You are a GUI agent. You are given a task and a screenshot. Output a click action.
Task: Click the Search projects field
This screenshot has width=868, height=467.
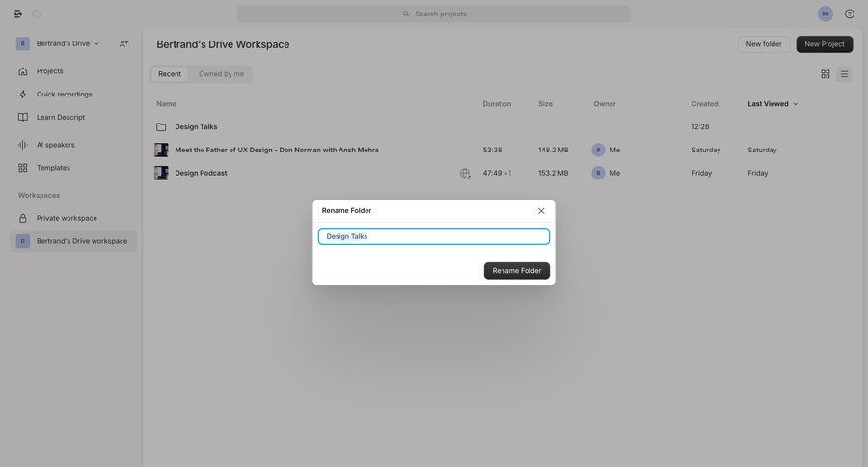[x=434, y=14]
